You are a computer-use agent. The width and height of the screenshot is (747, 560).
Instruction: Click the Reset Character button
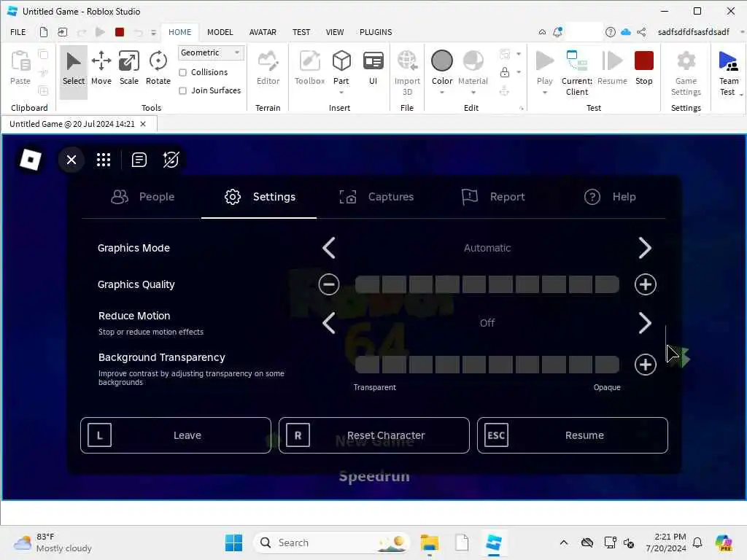(374, 435)
